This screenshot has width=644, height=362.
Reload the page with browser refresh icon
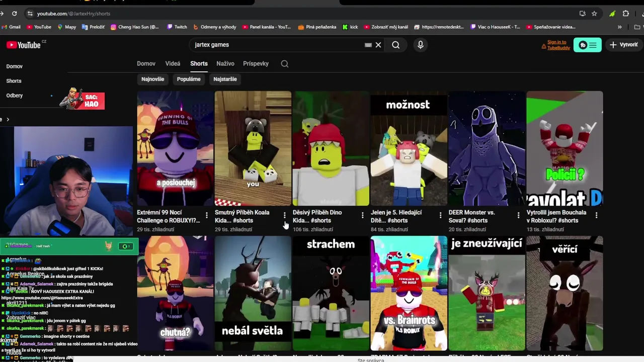pos(14,14)
